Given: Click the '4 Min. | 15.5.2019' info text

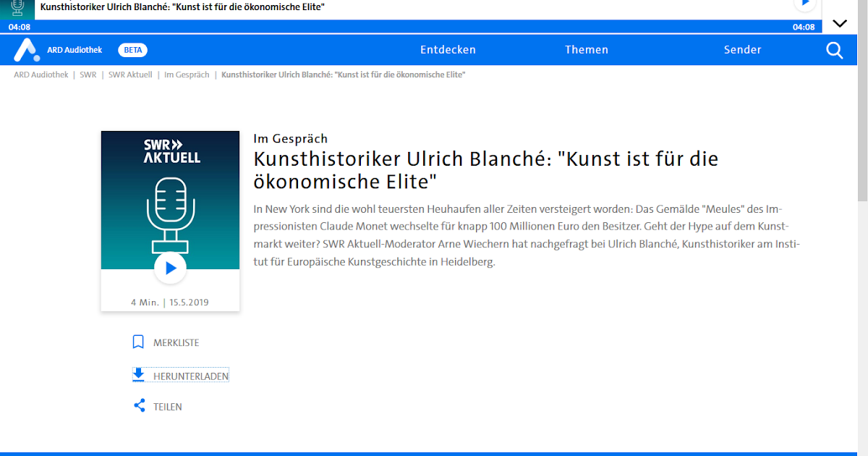Looking at the screenshot, I should coord(170,302).
